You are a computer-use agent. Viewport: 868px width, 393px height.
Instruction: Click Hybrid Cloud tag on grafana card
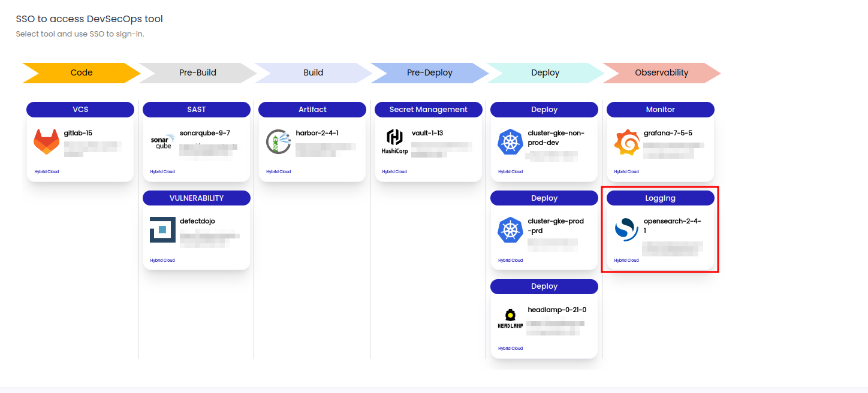click(626, 172)
